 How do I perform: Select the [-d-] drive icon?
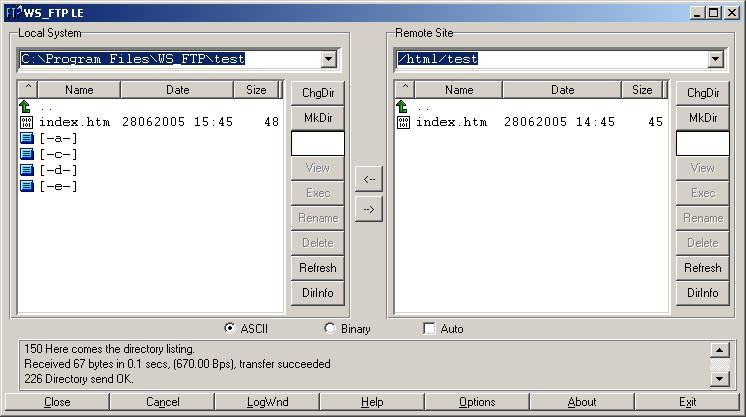pyautogui.click(x=27, y=170)
